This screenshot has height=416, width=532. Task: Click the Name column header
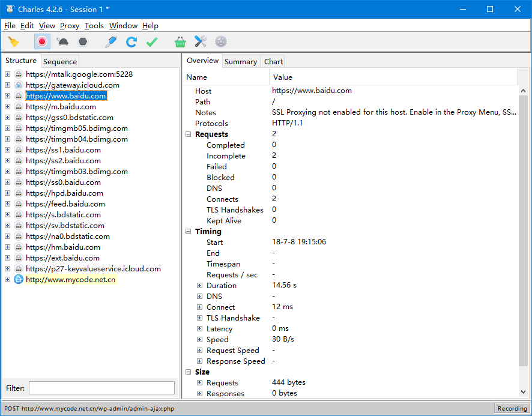[x=226, y=77]
